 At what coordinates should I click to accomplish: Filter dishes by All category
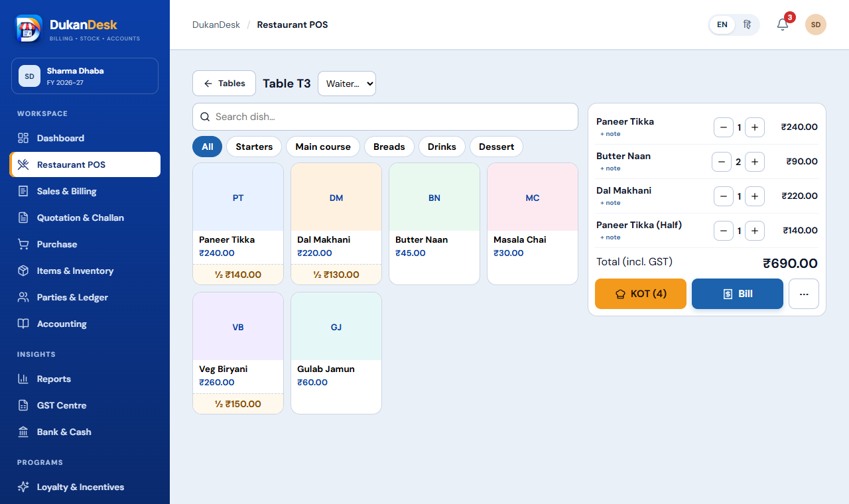click(x=208, y=147)
